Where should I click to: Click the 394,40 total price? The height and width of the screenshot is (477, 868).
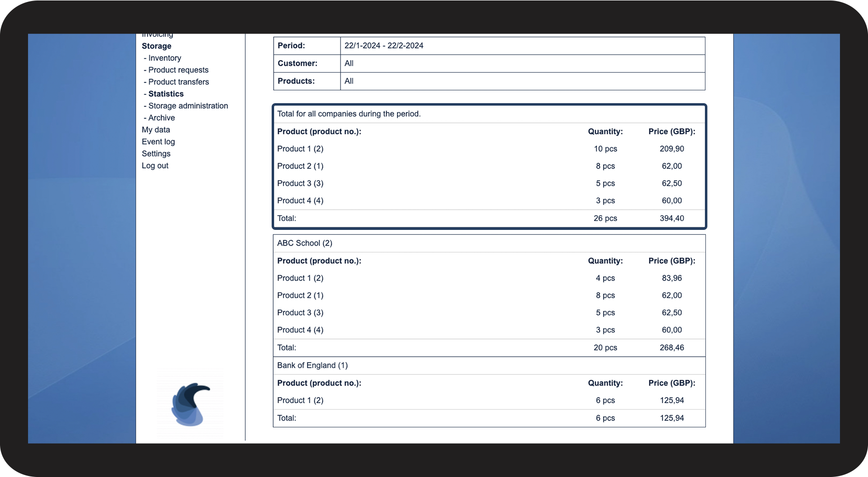tap(672, 218)
